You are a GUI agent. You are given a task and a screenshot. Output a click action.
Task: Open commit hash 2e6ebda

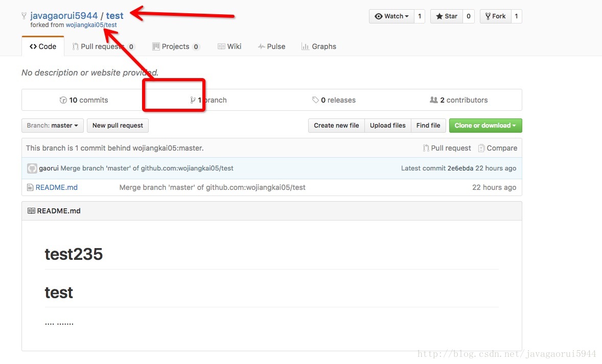(460, 168)
